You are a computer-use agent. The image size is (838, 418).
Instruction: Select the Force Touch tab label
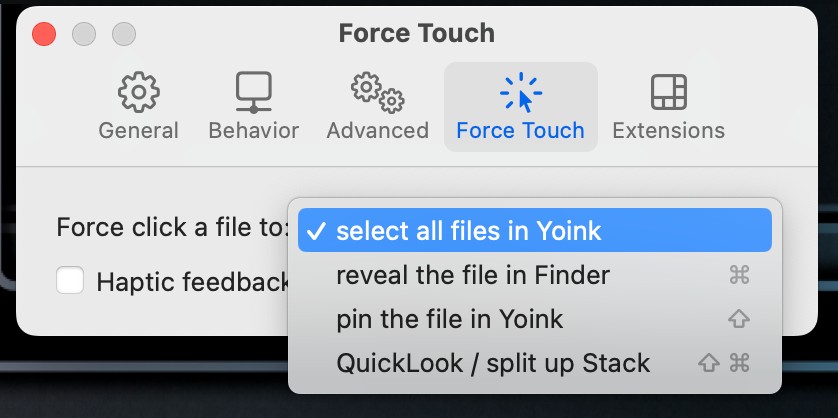coord(520,131)
